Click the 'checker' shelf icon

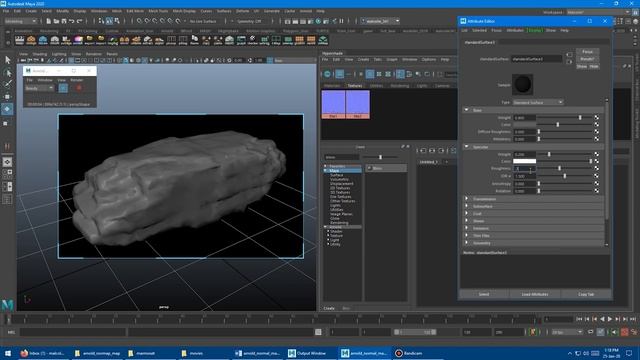tap(253, 40)
